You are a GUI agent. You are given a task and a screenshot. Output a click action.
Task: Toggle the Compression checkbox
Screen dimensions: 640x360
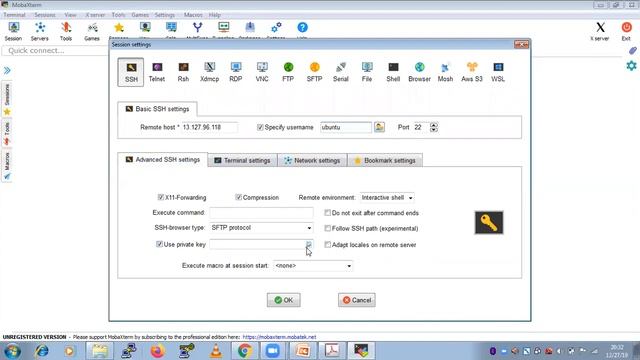(238, 197)
